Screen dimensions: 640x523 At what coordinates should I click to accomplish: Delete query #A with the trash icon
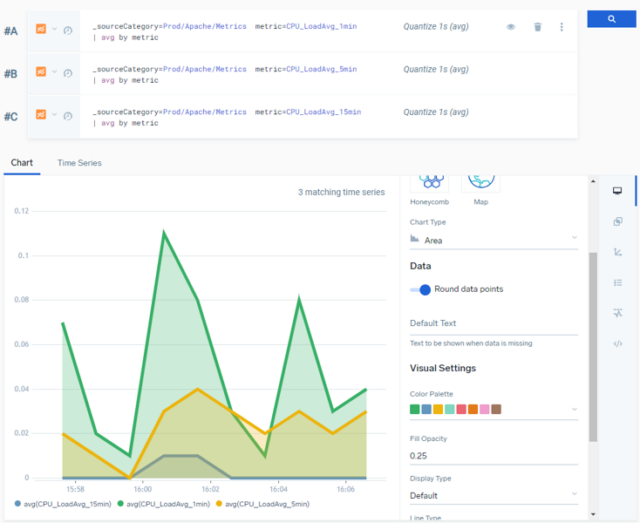pos(538,27)
